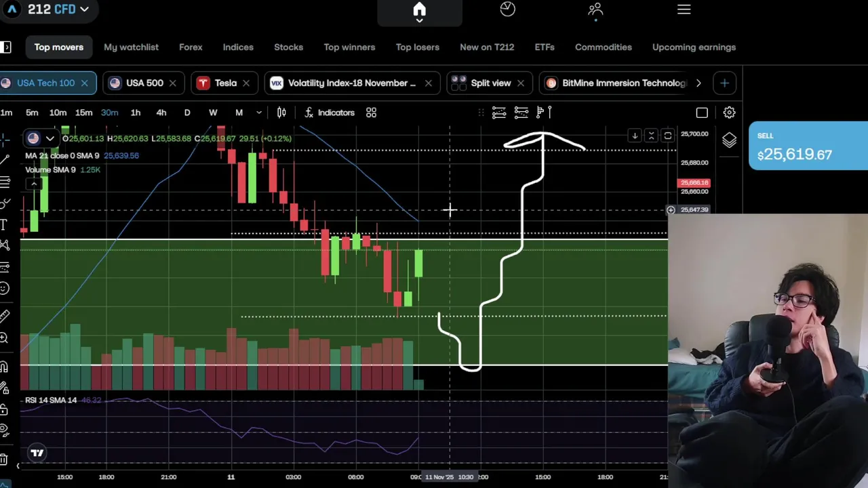868x488 pixels.
Task: Set the monthly M chart interval
Action: click(x=239, y=113)
